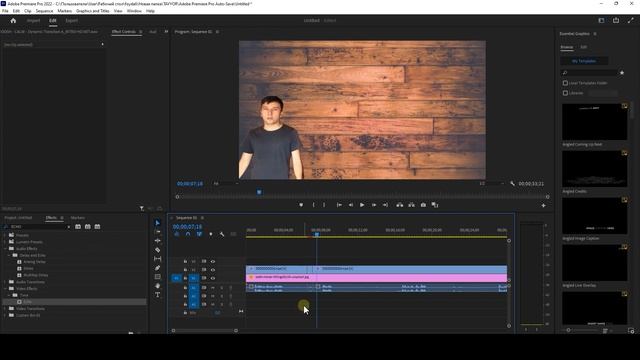Export frame with camera icon
This screenshot has width=640, height=360.
[423, 205]
